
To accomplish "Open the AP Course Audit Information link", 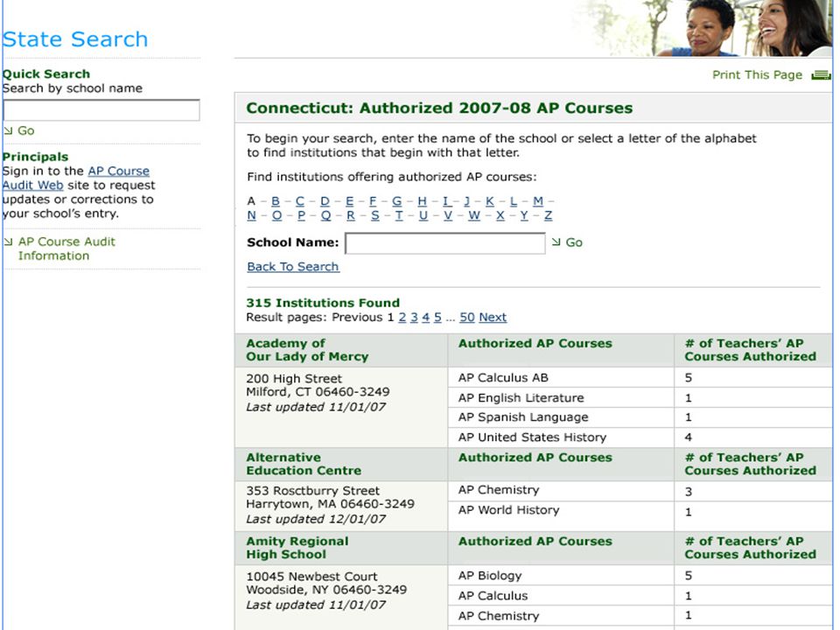I will 66,248.
